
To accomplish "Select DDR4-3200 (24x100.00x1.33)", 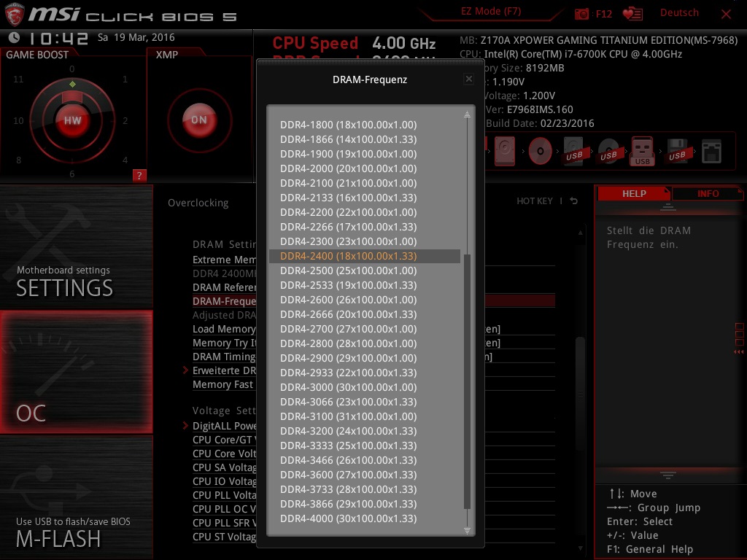I will pyautogui.click(x=365, y=431).
